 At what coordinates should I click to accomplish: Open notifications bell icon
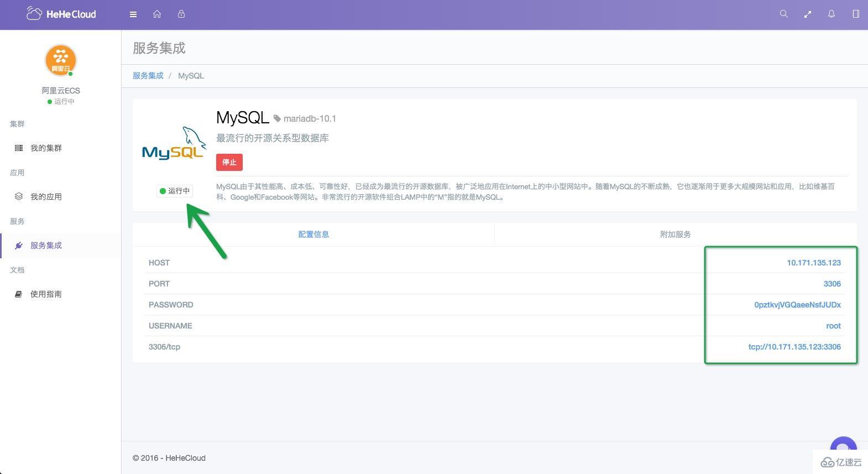[x=832, y=14]
